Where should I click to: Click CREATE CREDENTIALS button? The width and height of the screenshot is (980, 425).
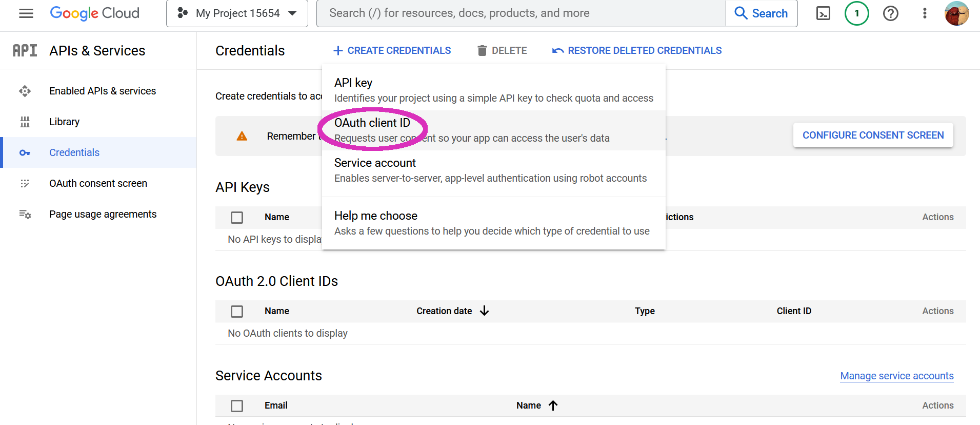392,50
